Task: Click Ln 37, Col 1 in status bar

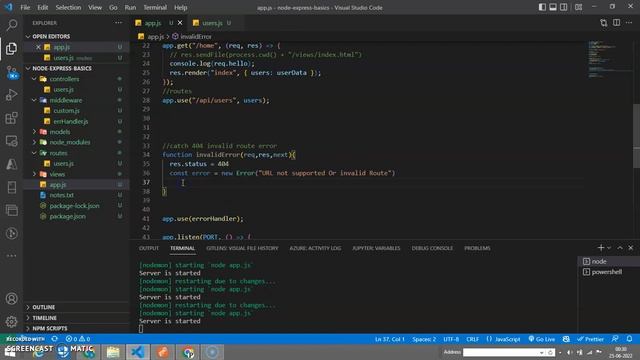Action: click(389, 339)
